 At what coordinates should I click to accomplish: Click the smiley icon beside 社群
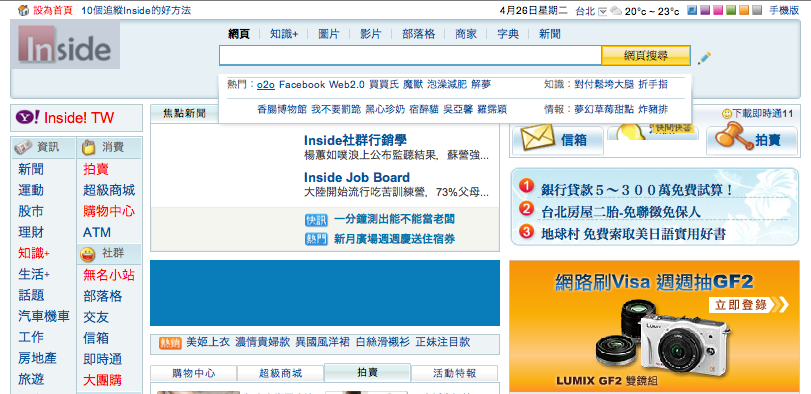88,254
